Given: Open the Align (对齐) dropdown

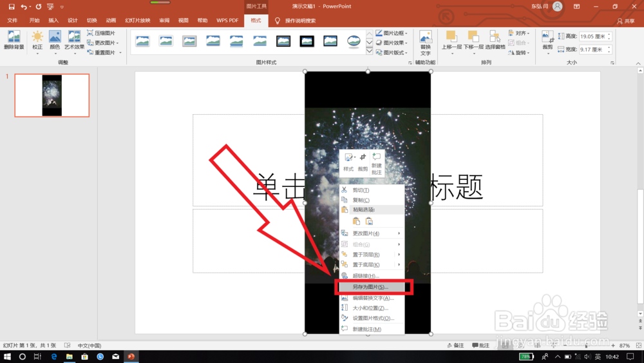Looking at the screenshot, I should point(519,33).
